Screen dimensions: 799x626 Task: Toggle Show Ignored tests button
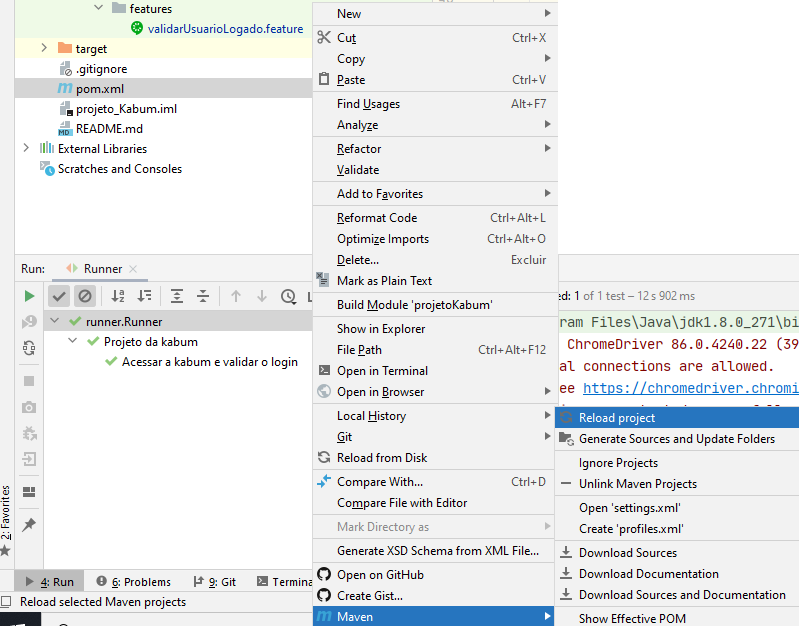click(85, 296)
